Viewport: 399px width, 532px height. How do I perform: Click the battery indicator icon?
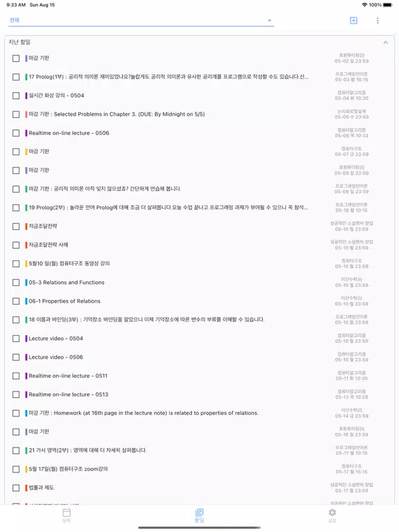tap(387, 5)
